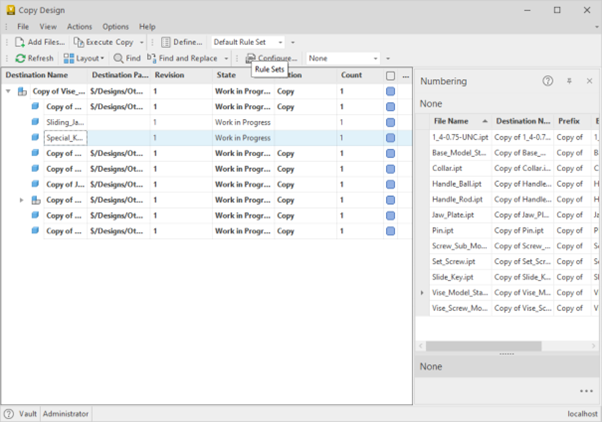Viewport: 602px width, 422px height.
Task: Click the scrollbar left arrow in Numbering panel
Action: [421, 346]
